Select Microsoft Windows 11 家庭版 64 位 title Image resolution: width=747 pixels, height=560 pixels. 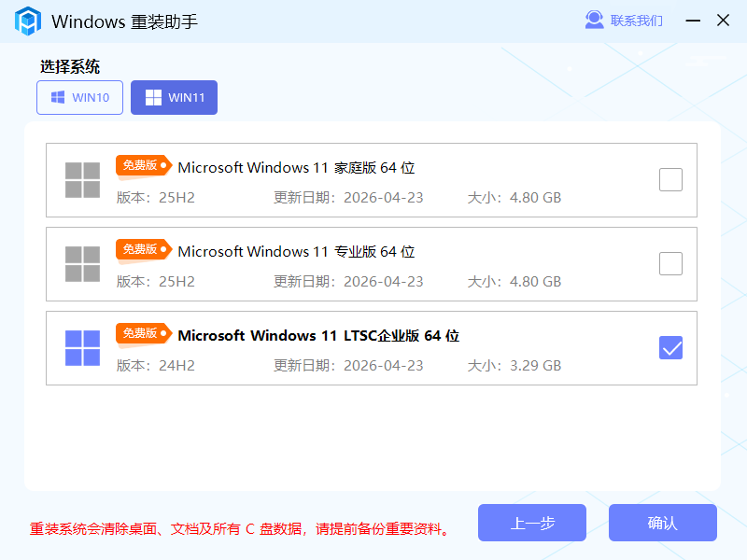click(296, 168)
